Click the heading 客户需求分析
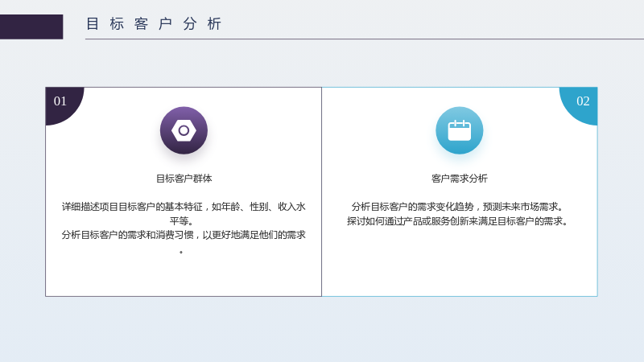This screenshot has height=362, width=644. [x=459, y=179]
